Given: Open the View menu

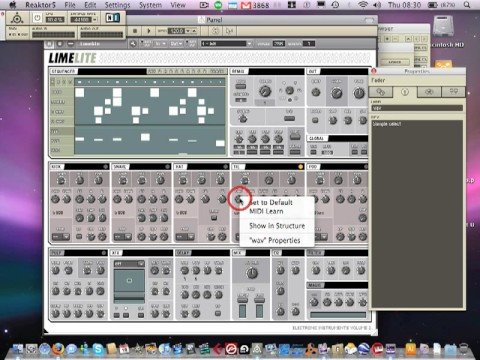Looking at the screenshot, I should (x=178, y=5).
